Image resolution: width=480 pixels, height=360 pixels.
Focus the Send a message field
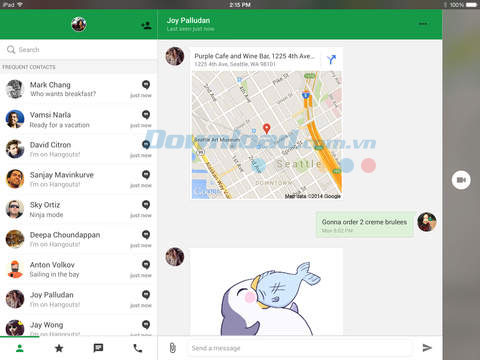300,348
